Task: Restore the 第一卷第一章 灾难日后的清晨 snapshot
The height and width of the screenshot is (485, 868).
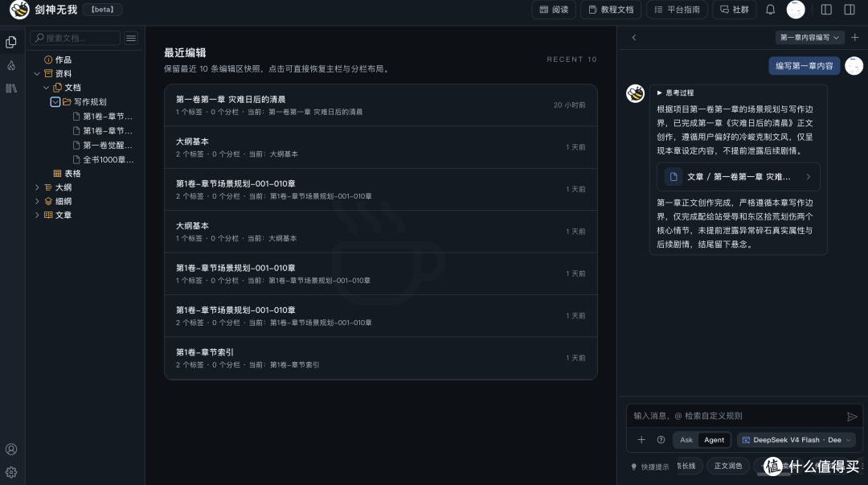Action: point(380,105)
